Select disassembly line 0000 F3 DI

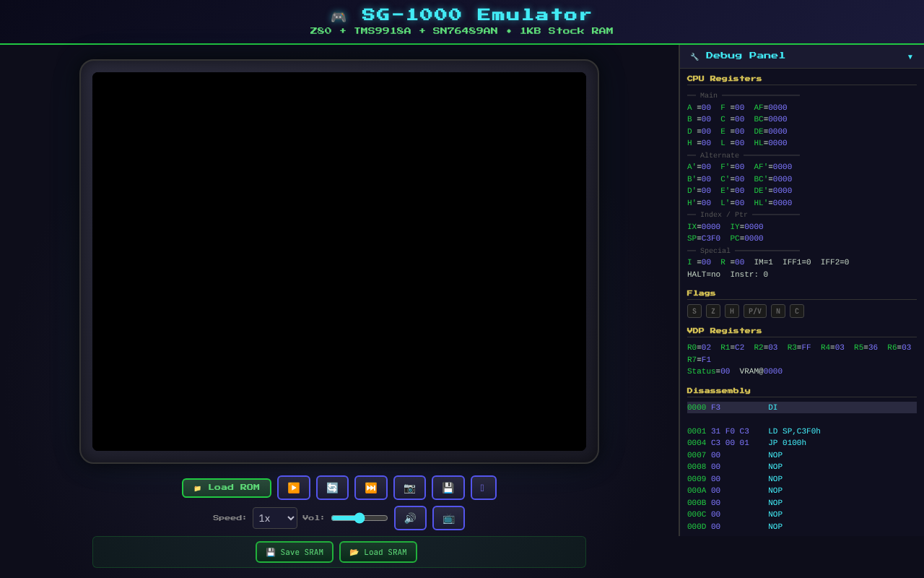point(802,407)
